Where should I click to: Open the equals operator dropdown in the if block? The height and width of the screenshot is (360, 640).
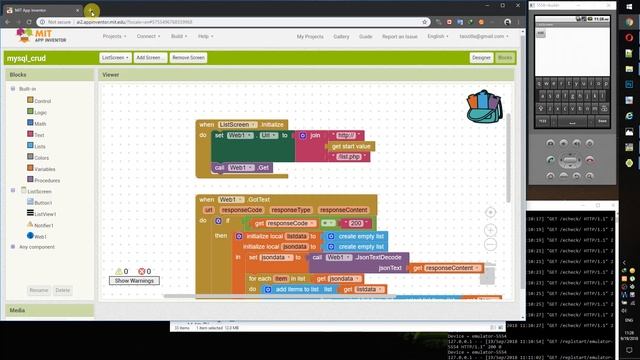point(328,223)
